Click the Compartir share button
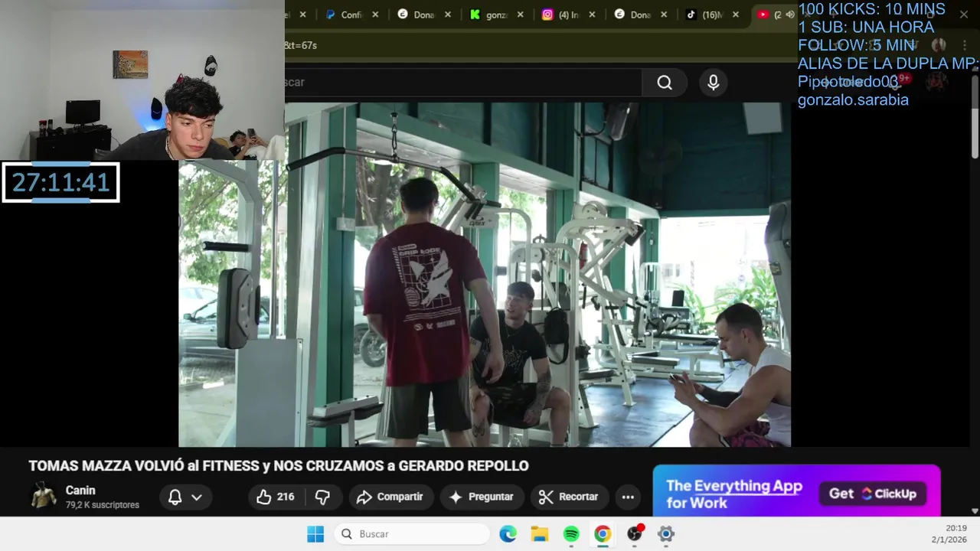 pyautogui.click(x=390, y=497)
